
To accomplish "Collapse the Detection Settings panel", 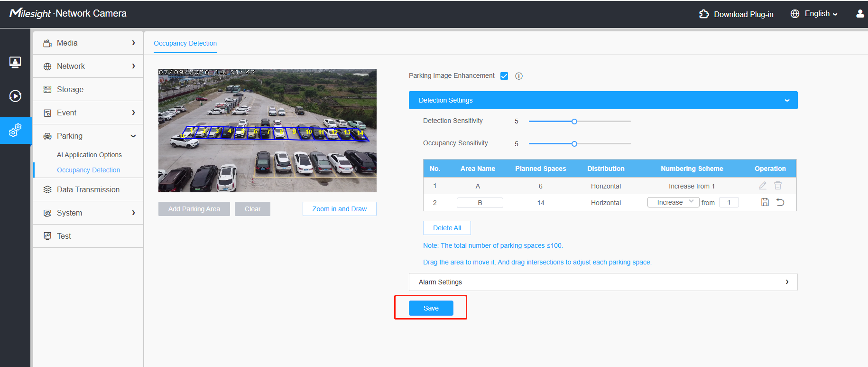I will 787,100.
